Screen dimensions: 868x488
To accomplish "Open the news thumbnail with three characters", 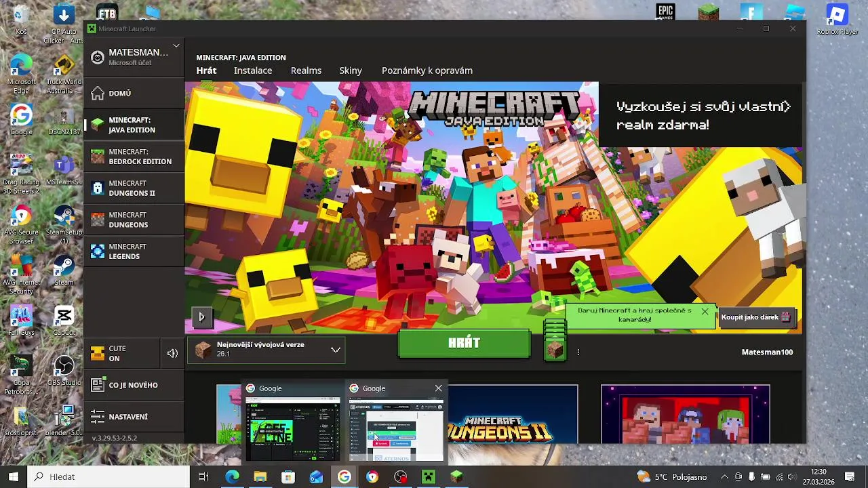I will coord(686,414).
